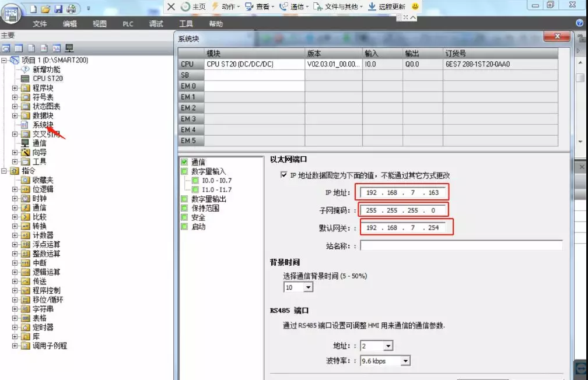Open 文件与其他 in the top toolbar

click(x=338, y=6)
